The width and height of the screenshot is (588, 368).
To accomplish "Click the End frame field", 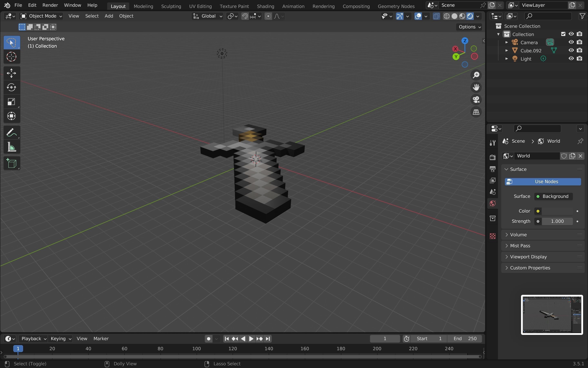I will click(465, 339).
